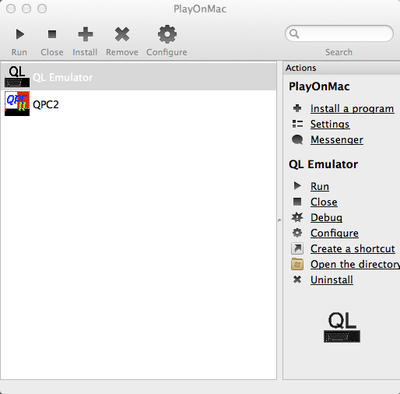Image resolution: width=400 pixels, height=394 pixels.
Task: Click the Close link under QL Emulator
Action: coord(324,202)
